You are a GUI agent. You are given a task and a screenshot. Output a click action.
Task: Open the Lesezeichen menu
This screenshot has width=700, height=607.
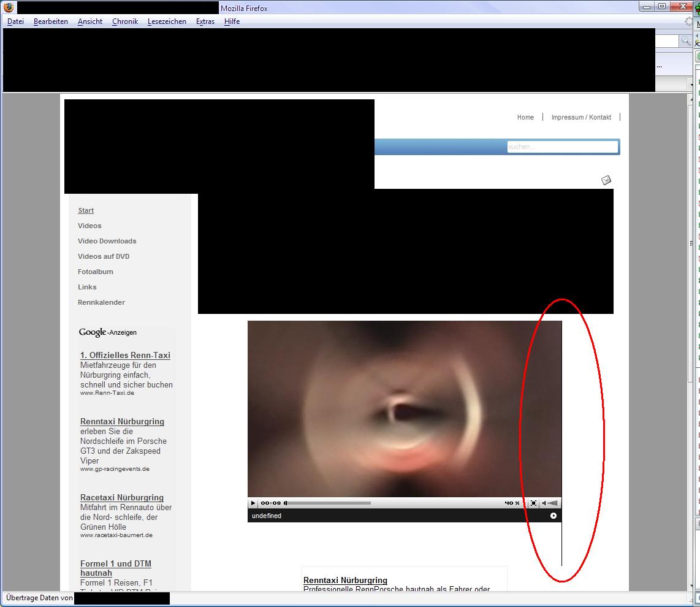click(x=167, y=21)
